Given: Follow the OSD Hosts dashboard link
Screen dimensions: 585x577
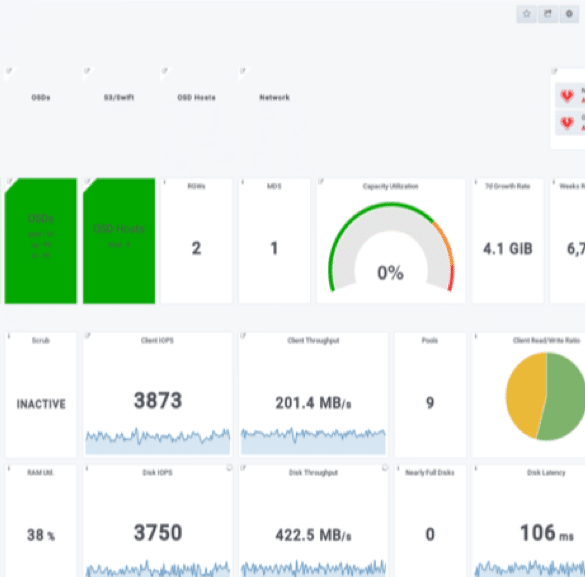Looking at the screenshot, I should 196,97.
